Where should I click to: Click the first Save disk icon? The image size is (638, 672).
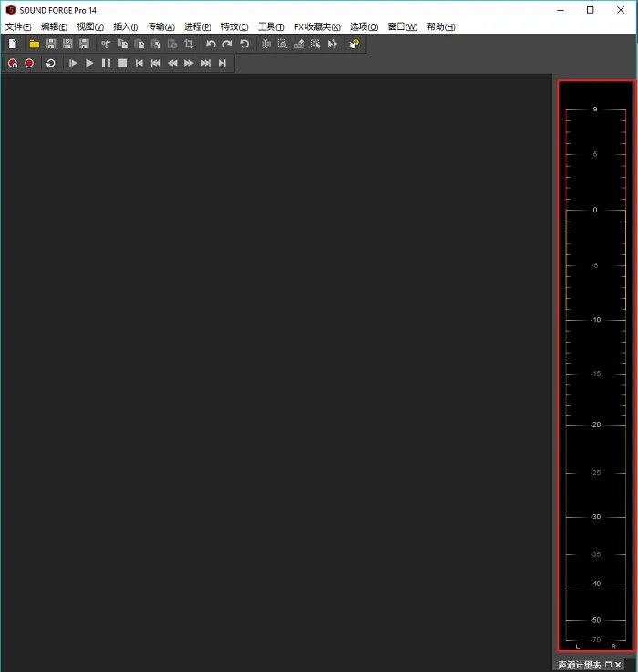pos(51,44)
